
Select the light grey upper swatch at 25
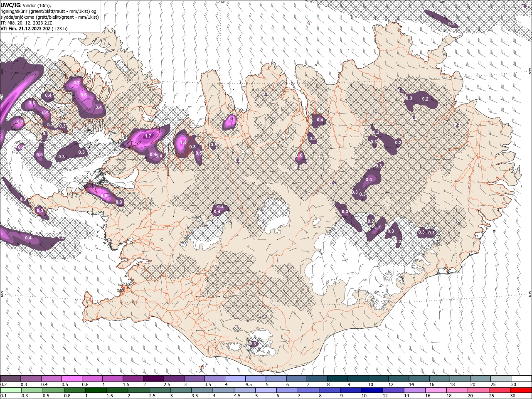[500, 379]
